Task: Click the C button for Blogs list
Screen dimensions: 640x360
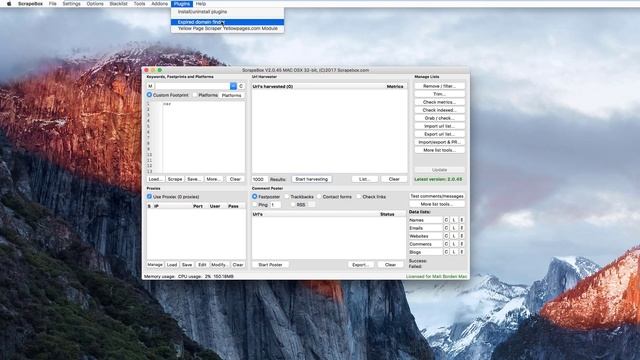Action: [x=446, y=252]
